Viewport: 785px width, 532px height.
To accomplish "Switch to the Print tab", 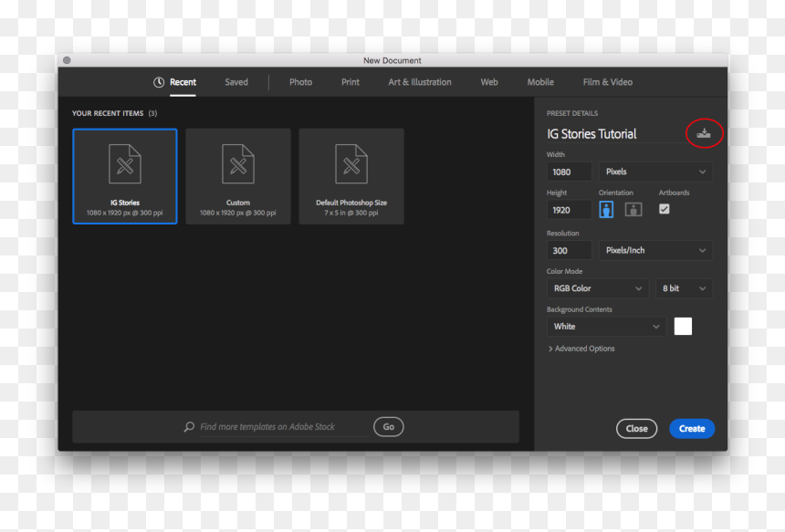I will click(350, 82).
